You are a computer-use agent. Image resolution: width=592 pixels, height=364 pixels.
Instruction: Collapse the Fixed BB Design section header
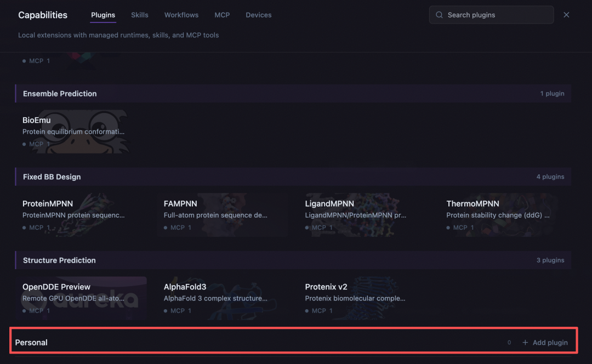pos(293,177)
